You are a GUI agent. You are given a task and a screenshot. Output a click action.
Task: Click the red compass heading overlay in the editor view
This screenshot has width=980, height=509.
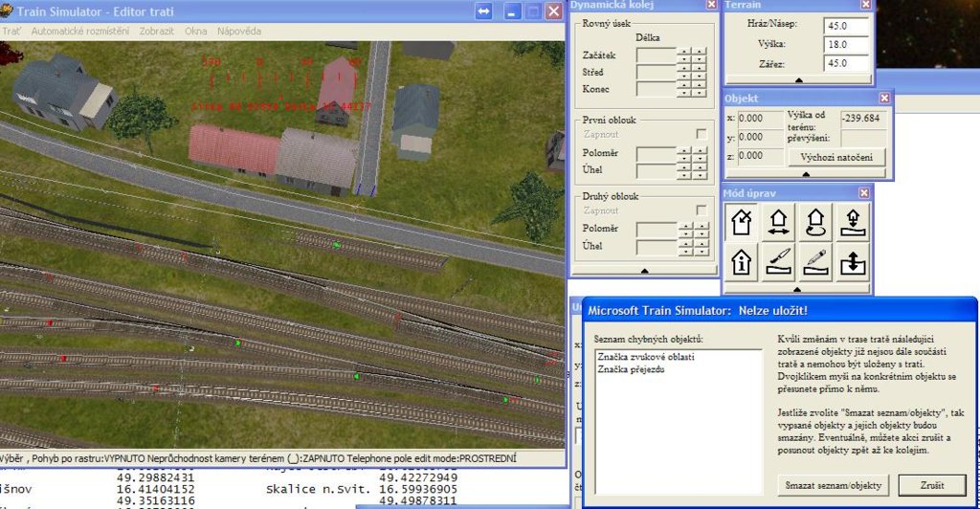tap(281, 84)
